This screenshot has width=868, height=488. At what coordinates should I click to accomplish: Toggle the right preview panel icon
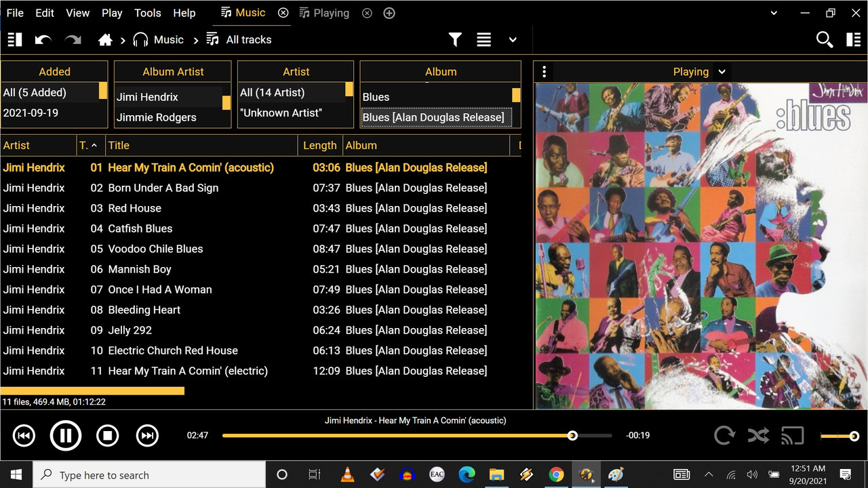[x=853, y=40]
